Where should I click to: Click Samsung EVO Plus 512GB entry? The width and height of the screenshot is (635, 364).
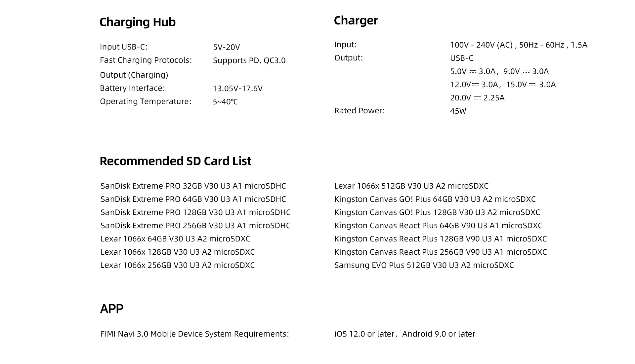tap(424, 265)
